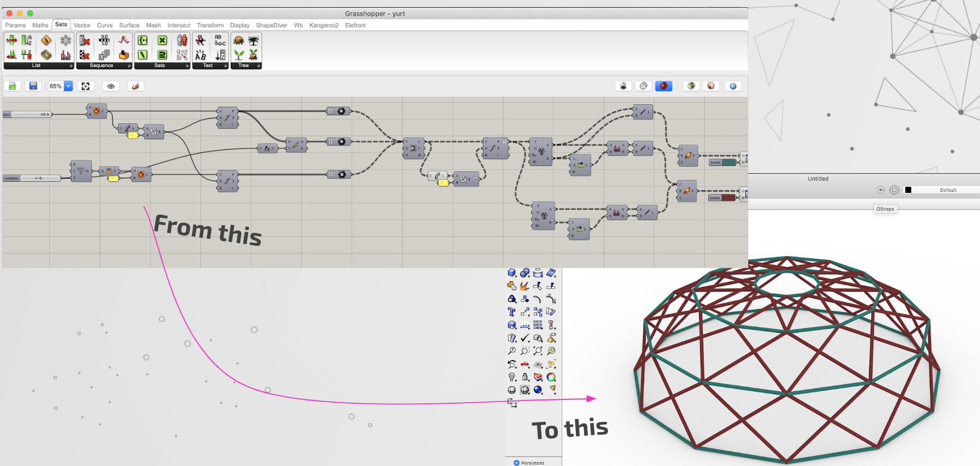The width and height of the screenshot is (980, 466).
Task: Click the red sketch pen icon
Action: pos(136,86)
